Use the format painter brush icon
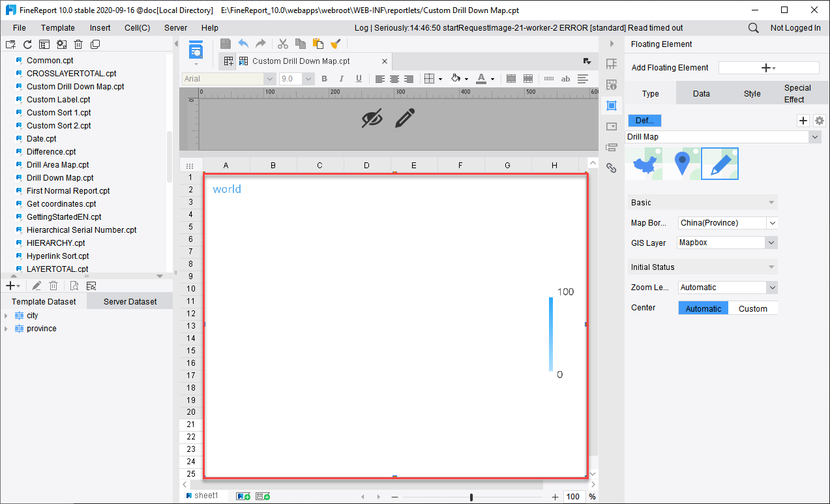Image resolution: width=830 pixels, height=504 pixels. point(336,44)
